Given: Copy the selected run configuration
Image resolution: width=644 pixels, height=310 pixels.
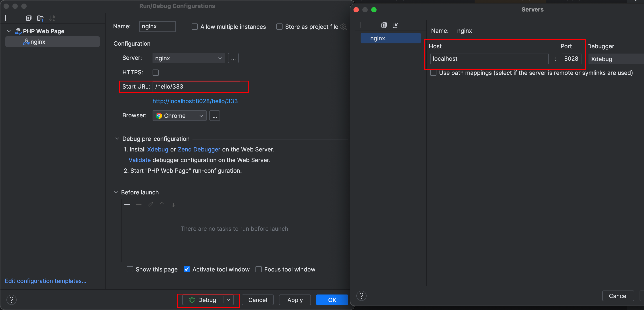Looking at the screenshot, I should click(x=29, y=18).
